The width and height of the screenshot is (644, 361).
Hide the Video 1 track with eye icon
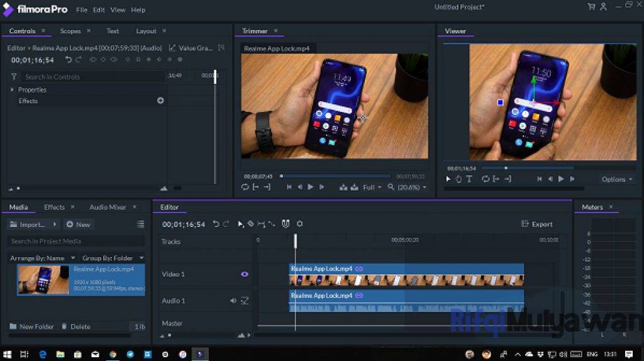[245, 274]
